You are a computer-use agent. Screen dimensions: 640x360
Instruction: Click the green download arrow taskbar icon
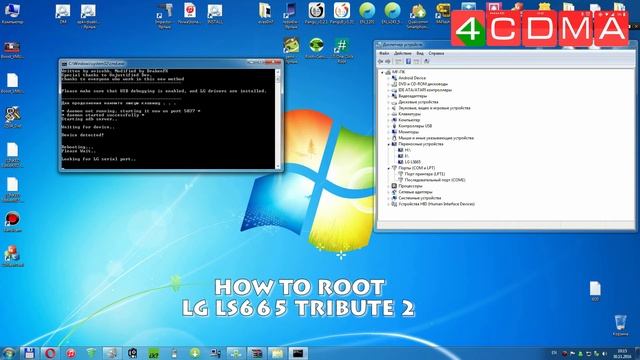pos(195,353)
